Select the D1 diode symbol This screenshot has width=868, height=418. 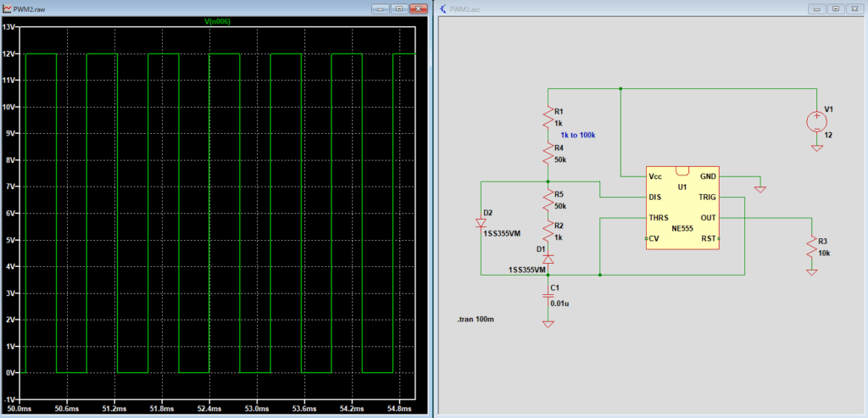click(x=548, y=258)
